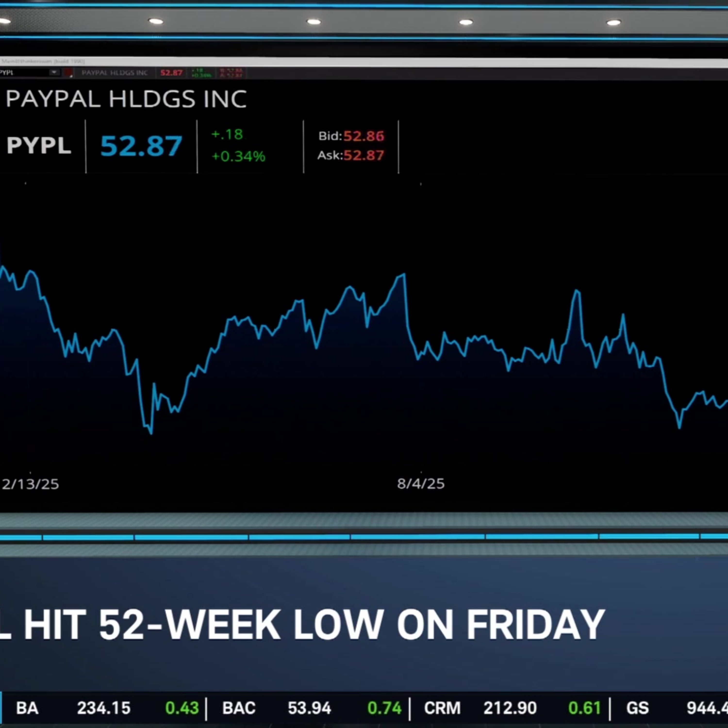Click the thinkorswim window title bar

pos(339,61)
